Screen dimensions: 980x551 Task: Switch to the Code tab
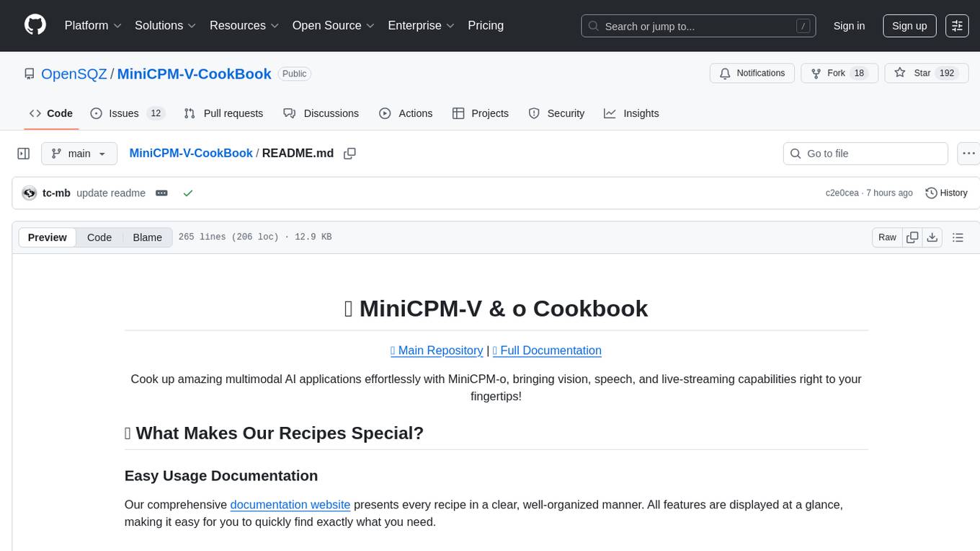point(51,113)
